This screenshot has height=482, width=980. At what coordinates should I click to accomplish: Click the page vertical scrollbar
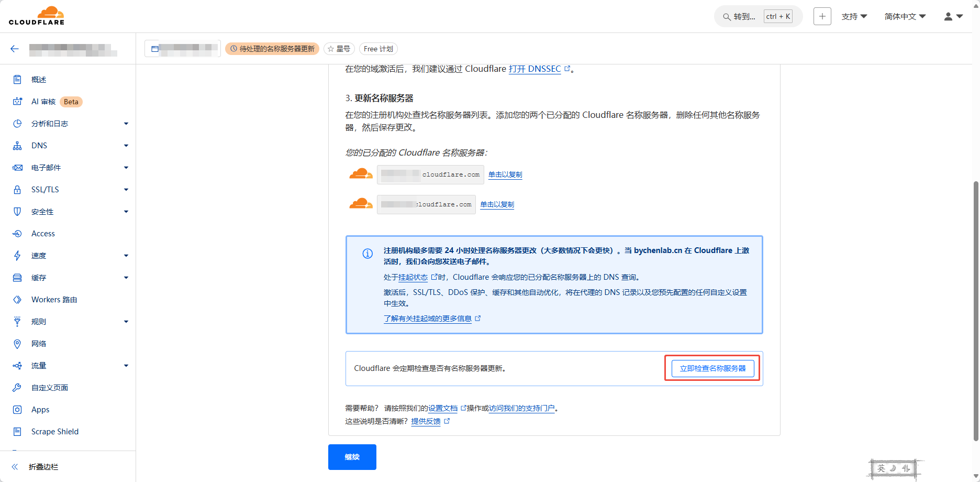tap(975, 311)
